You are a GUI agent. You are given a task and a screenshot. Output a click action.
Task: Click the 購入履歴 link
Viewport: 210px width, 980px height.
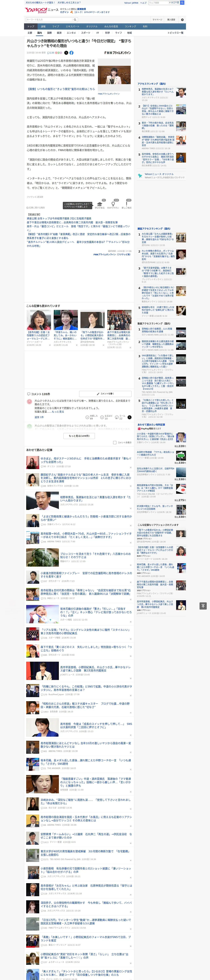tap(171, 20)
